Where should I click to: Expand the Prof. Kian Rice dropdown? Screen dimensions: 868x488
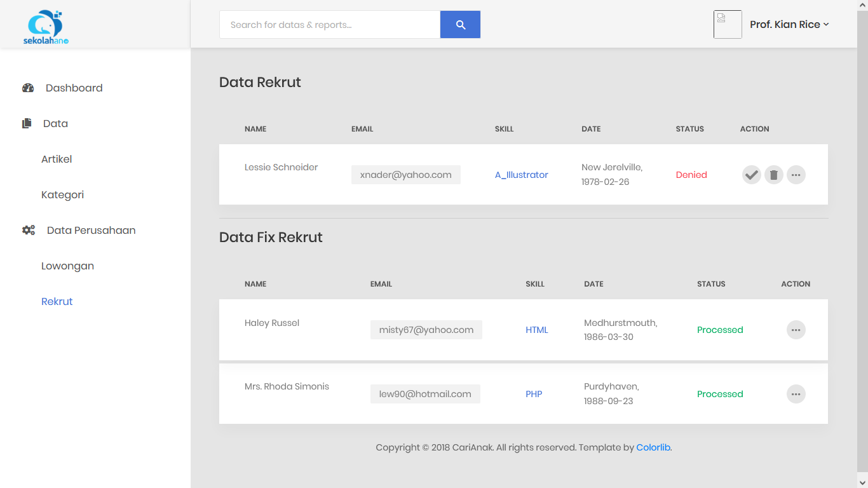click(x=789, y=25)
